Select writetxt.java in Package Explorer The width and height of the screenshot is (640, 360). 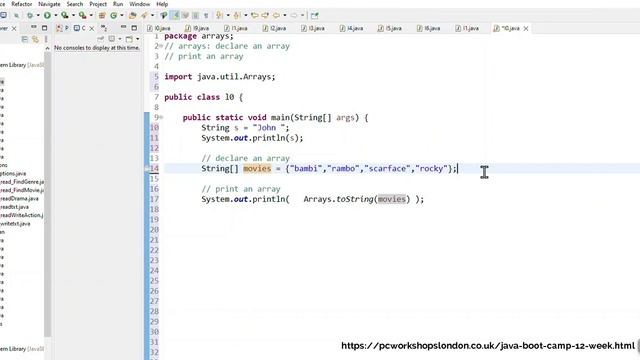(x=15, y=224)
